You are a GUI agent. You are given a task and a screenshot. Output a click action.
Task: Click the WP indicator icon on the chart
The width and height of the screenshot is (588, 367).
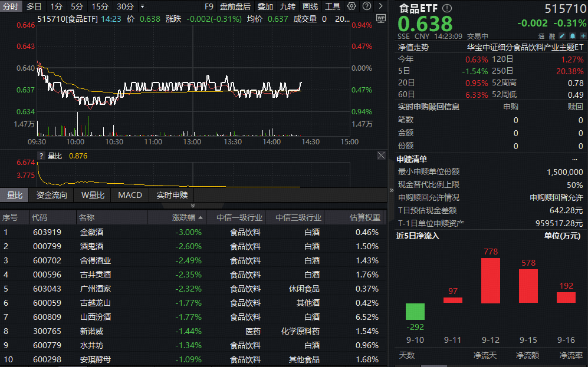[x=381, y=18]
